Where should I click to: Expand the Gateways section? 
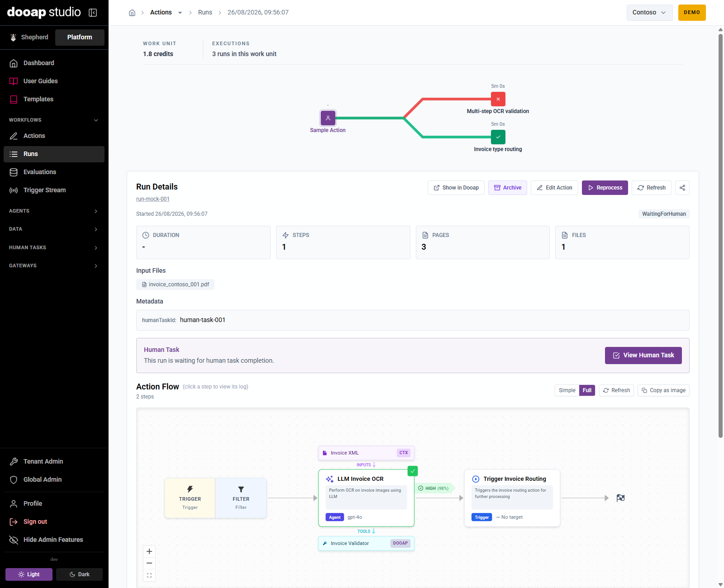pyautogui.click(x=54, y=266)
